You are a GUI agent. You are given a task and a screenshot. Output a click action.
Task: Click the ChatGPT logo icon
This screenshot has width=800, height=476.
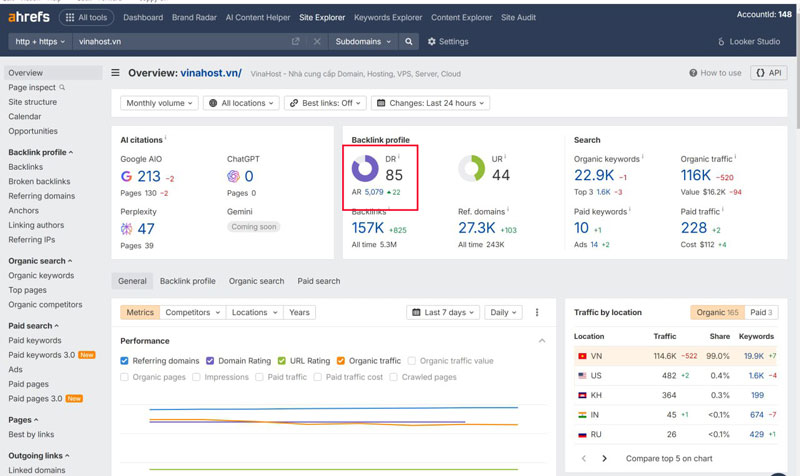click(x=233, y=177)
